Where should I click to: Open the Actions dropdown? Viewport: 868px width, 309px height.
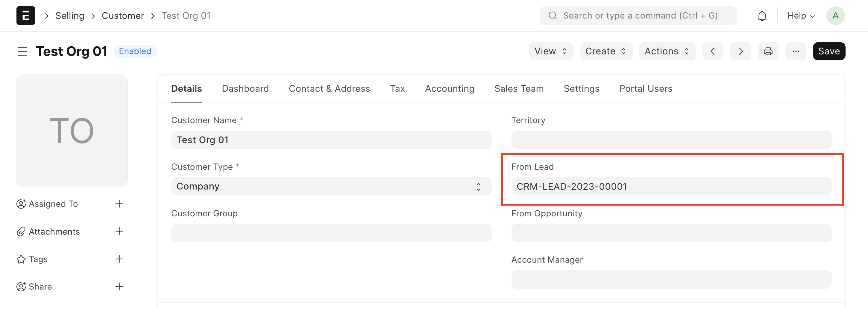(667, 51)
